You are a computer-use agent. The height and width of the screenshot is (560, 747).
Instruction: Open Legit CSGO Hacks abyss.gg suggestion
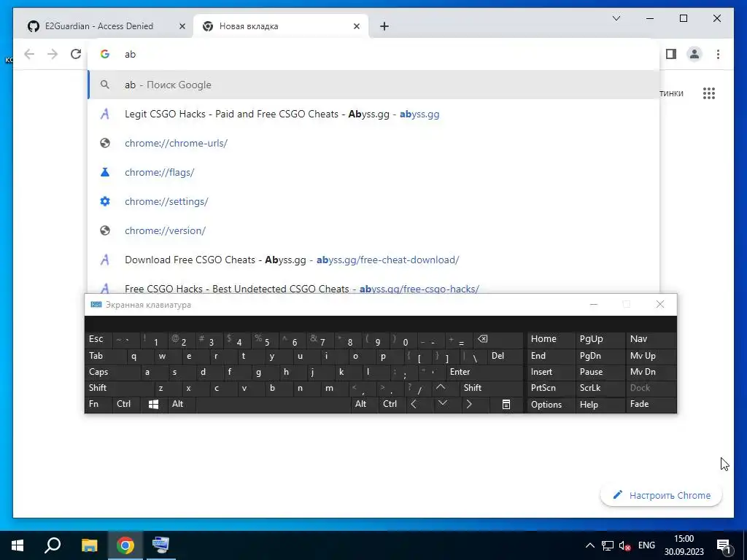click(x=374, y=114)
